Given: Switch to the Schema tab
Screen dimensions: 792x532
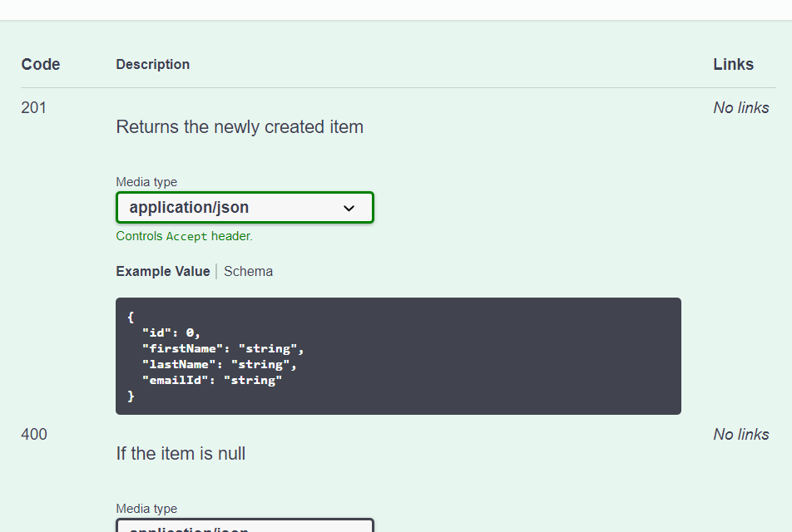Looking at the screenshot, I should click(x=248, y=271).
